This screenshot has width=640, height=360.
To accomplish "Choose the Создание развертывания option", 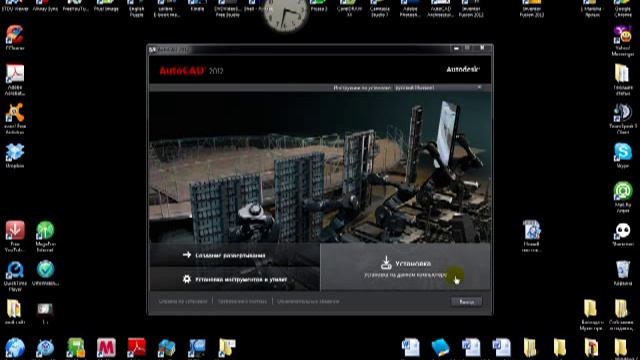I will pos(230,256).
